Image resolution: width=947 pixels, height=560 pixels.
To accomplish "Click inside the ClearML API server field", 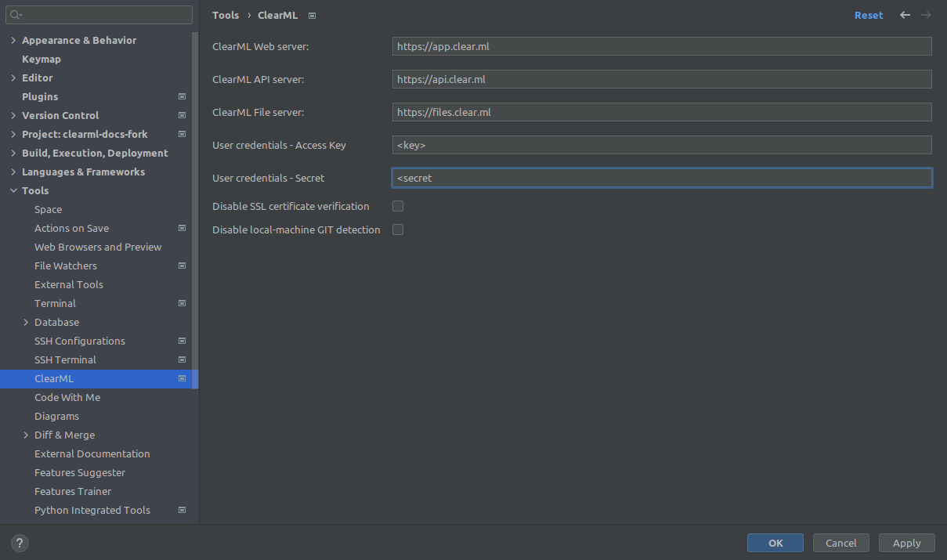I will [x=662, y=79].
